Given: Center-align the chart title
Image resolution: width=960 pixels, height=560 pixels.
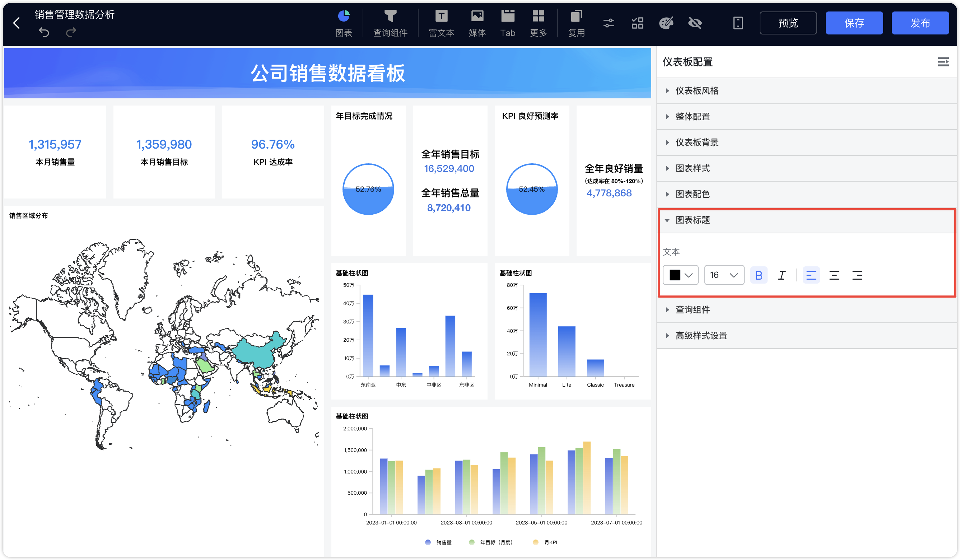Looking at the screenshot, I should 834,275.
